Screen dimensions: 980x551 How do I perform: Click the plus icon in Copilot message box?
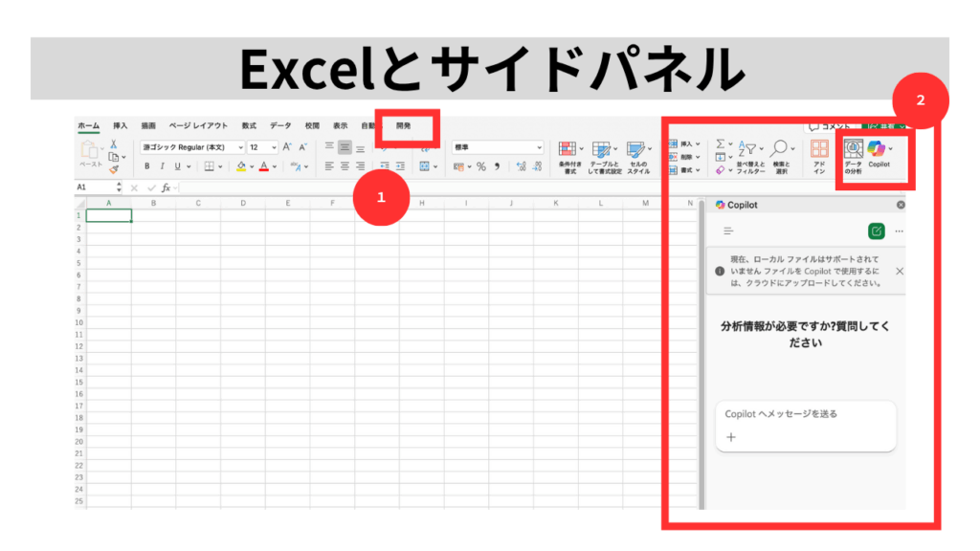click(731, 437)
